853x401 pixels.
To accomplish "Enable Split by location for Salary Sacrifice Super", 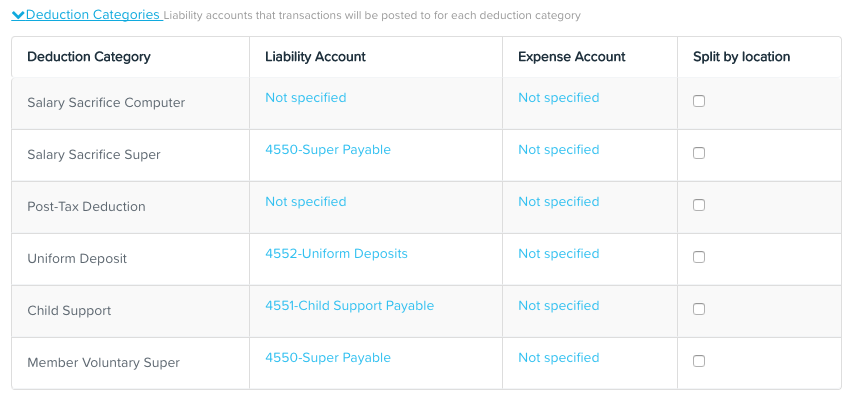I will tap(699, 153).
